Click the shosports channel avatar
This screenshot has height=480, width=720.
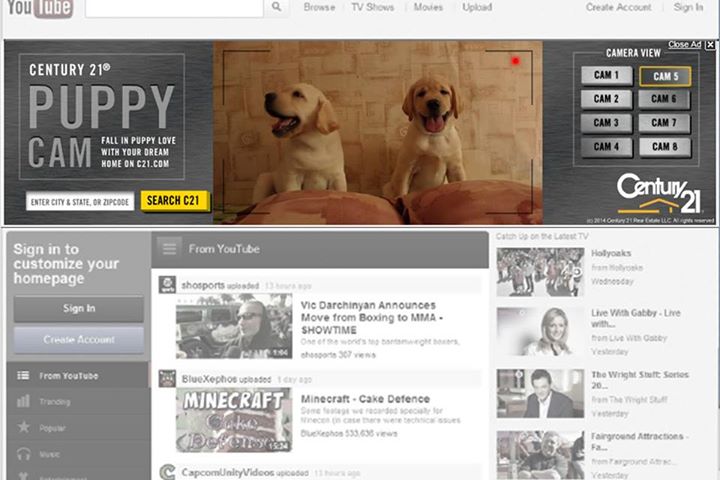(167, 285)
